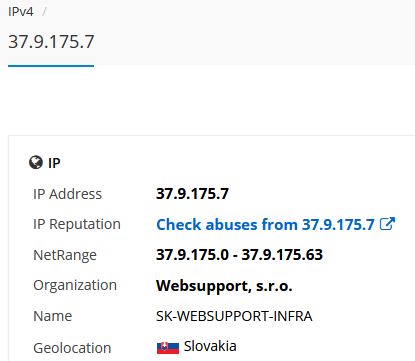Click the Organization field label
The width and height of the screenshot is (415, 361).
[x=75, y=286]
